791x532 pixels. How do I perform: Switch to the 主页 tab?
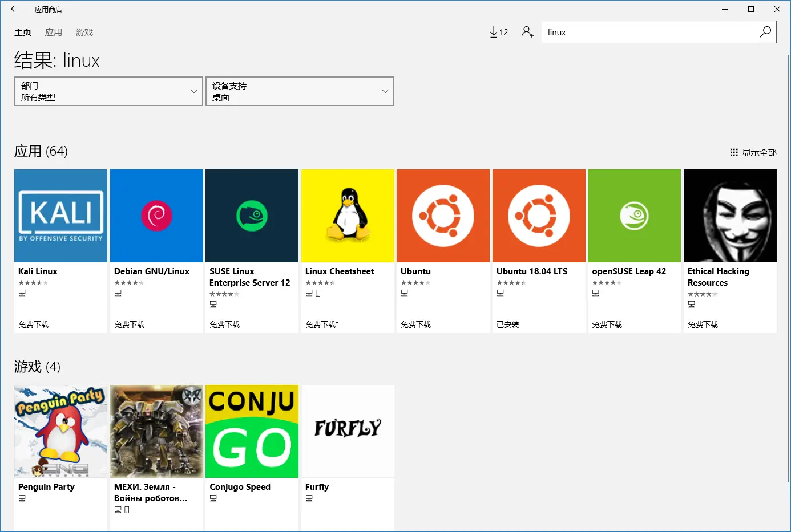point(23,33)
